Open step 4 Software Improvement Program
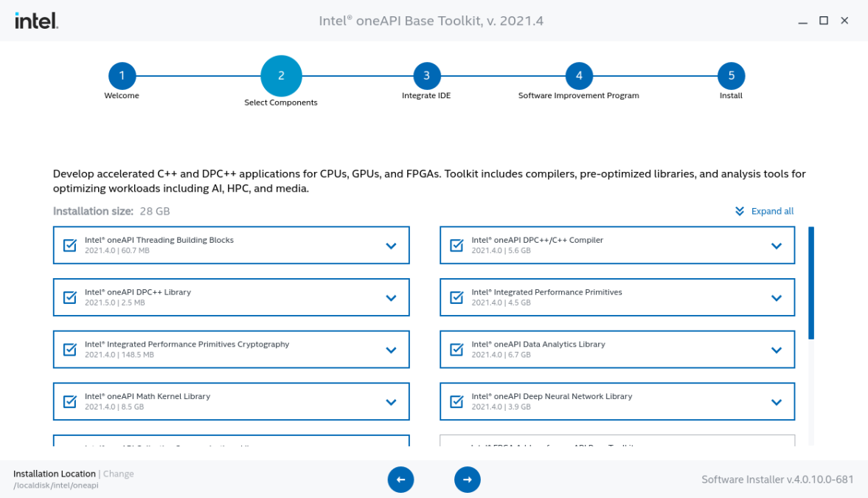 pyautogui.click(x=579, y=76)
